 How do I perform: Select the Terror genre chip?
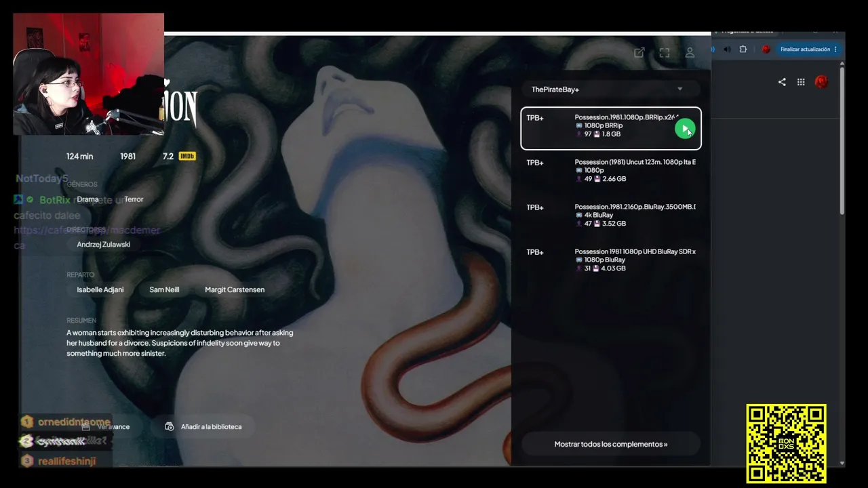click(x=134, y=199)
